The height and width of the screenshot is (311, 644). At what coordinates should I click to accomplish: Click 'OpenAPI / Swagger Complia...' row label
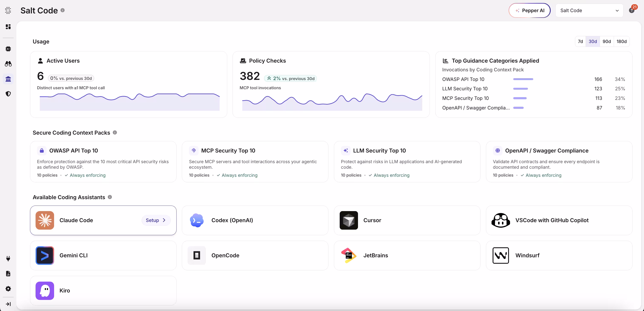click(x=476, y=108)
